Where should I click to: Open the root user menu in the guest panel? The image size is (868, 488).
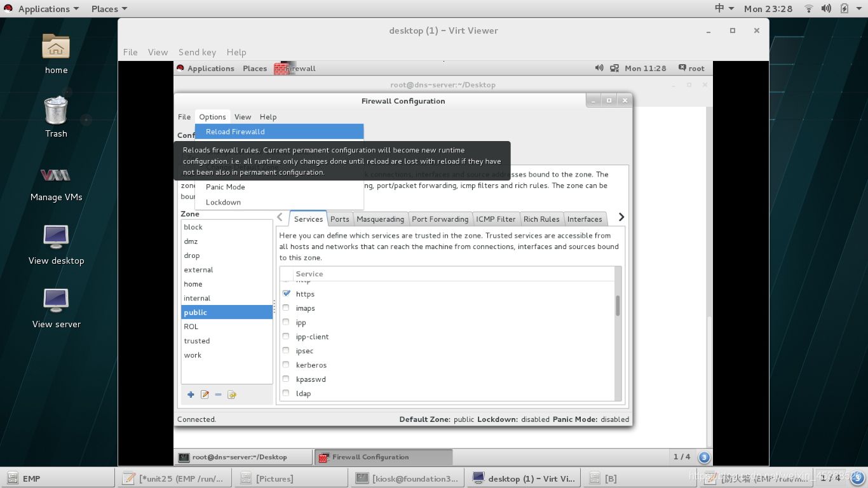[x=691, y=68]
